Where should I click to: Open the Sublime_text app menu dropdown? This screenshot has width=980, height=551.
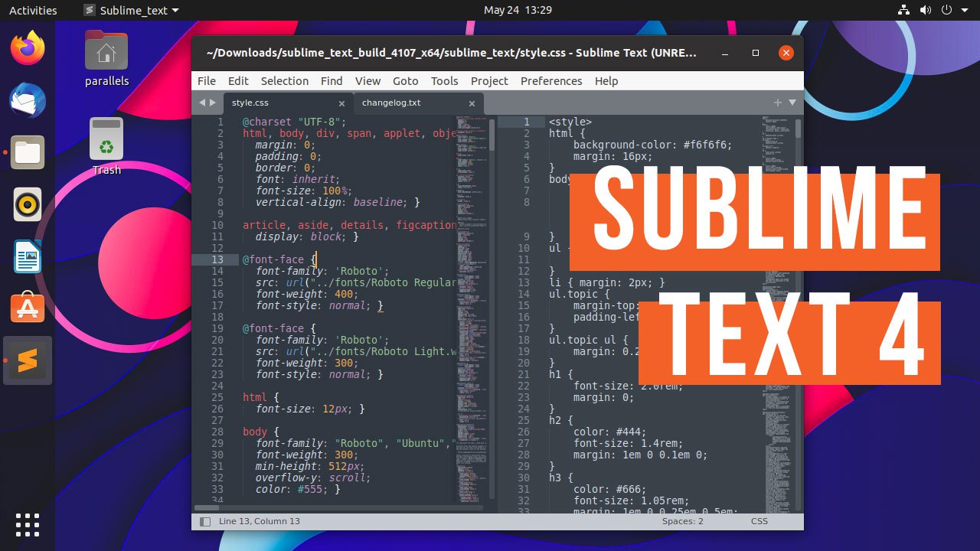[130, 10]
